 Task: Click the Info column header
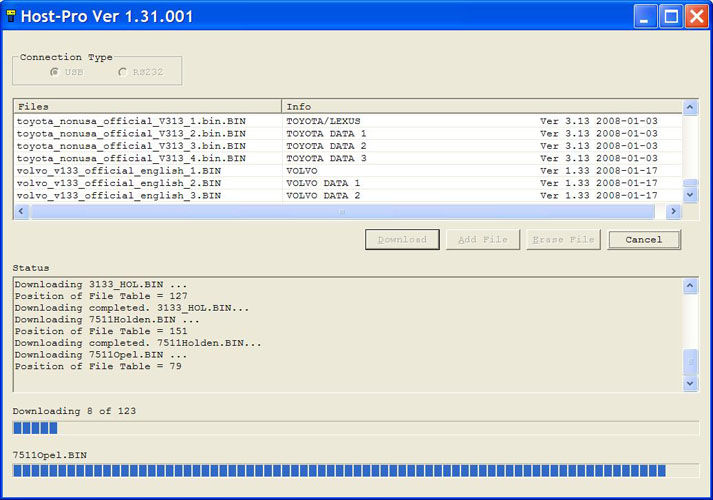pyautogui.click(x=482, y=106)
